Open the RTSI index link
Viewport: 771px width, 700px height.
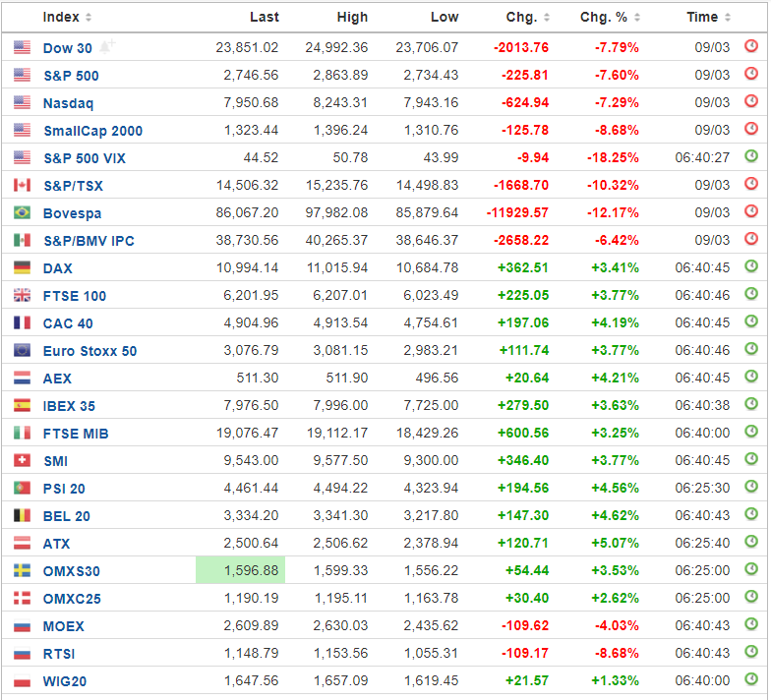(59, 654)
